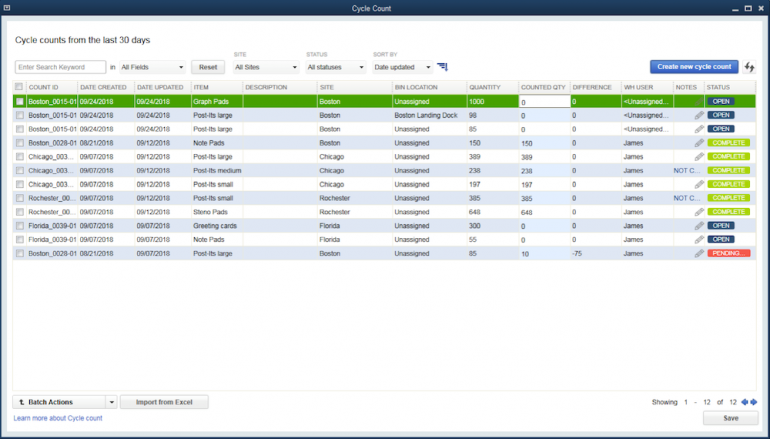
Task: Open the All Sites dropdown
Action: click(x=265, y=67)
